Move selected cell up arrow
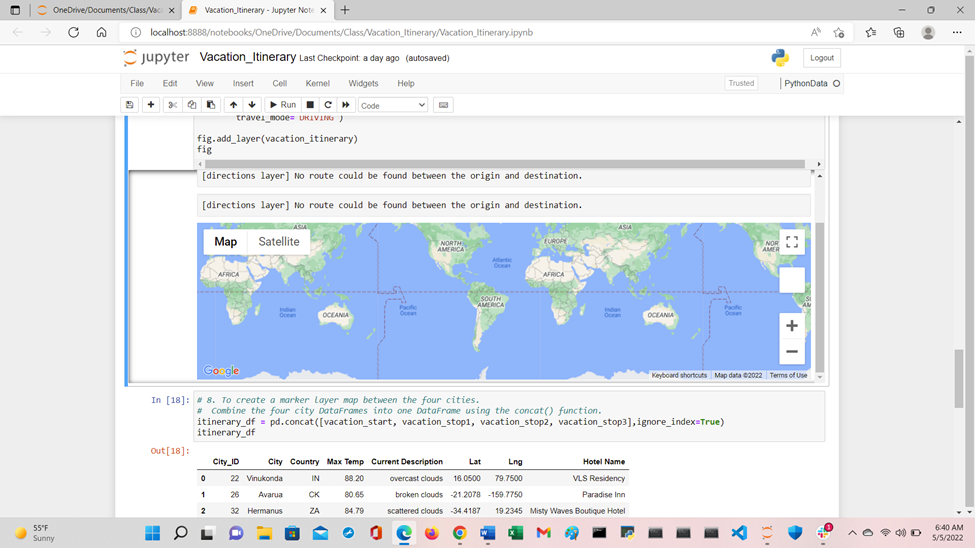Image resolution: width=975 pixels, height=548 pixels. tap(233, 105)
